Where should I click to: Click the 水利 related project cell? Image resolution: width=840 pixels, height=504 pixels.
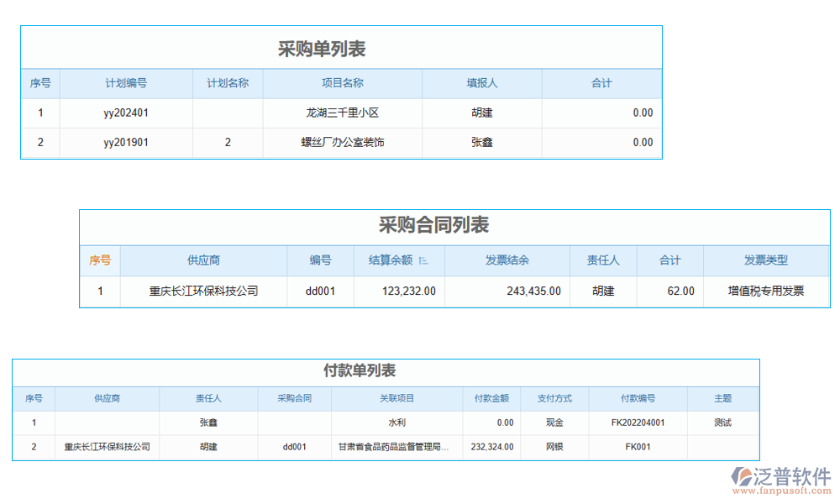[x=397, y=423]
